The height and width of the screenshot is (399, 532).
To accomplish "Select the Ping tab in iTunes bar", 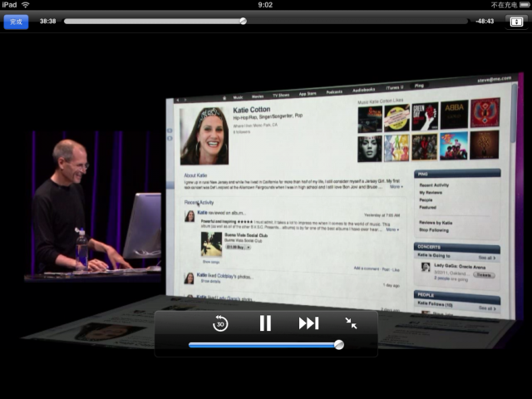I will (419, 86).
